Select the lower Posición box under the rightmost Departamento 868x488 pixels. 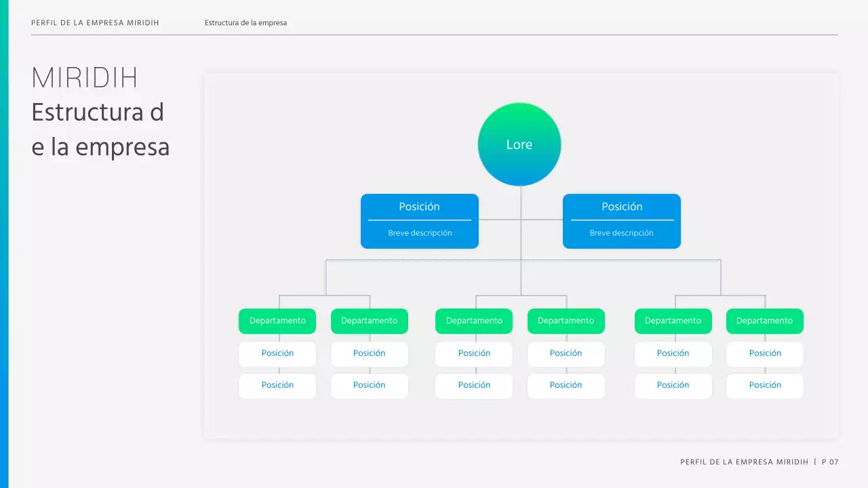(x=765, y=386)
